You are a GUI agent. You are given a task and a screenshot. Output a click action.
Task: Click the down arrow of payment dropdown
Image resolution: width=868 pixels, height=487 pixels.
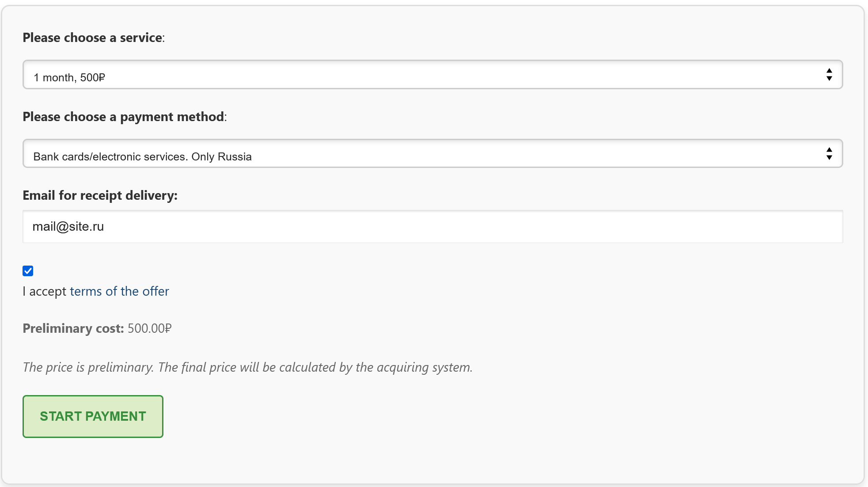pos(829,157)
